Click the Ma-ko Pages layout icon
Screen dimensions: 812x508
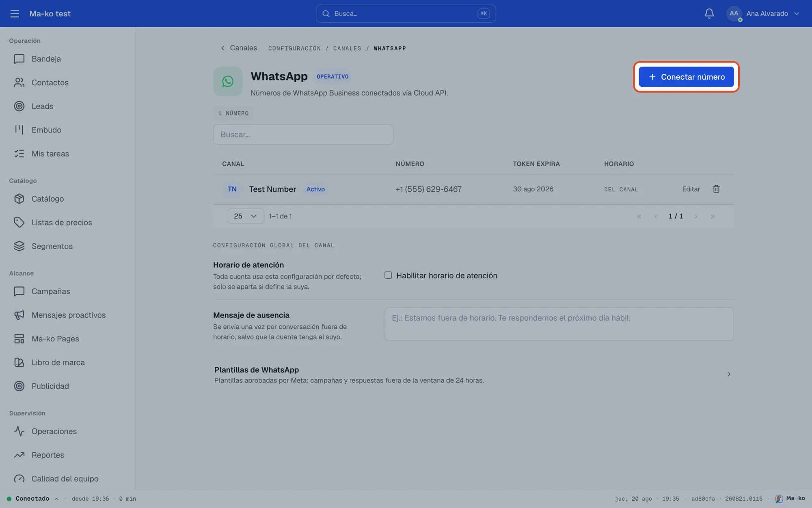(x=19, y=339)
